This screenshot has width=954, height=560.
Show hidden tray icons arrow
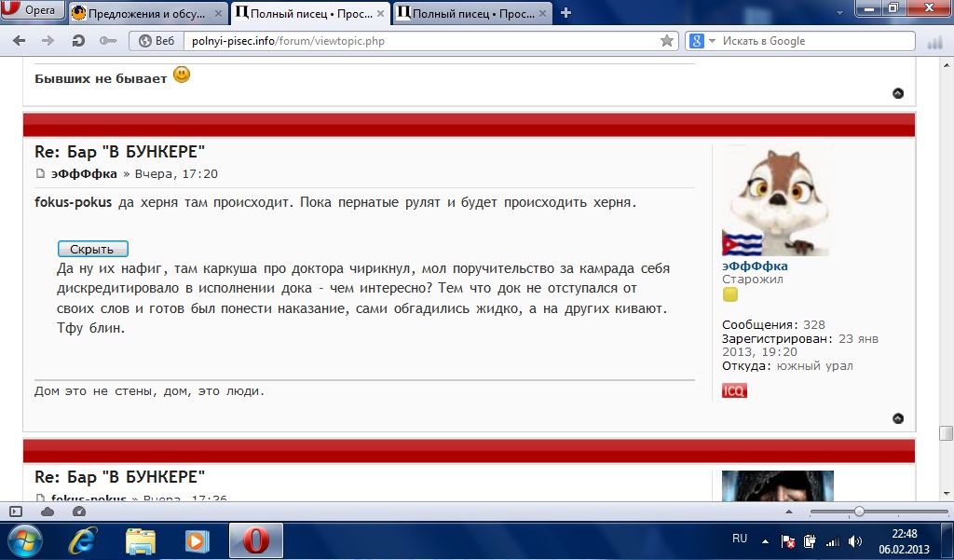coord(766,541)
